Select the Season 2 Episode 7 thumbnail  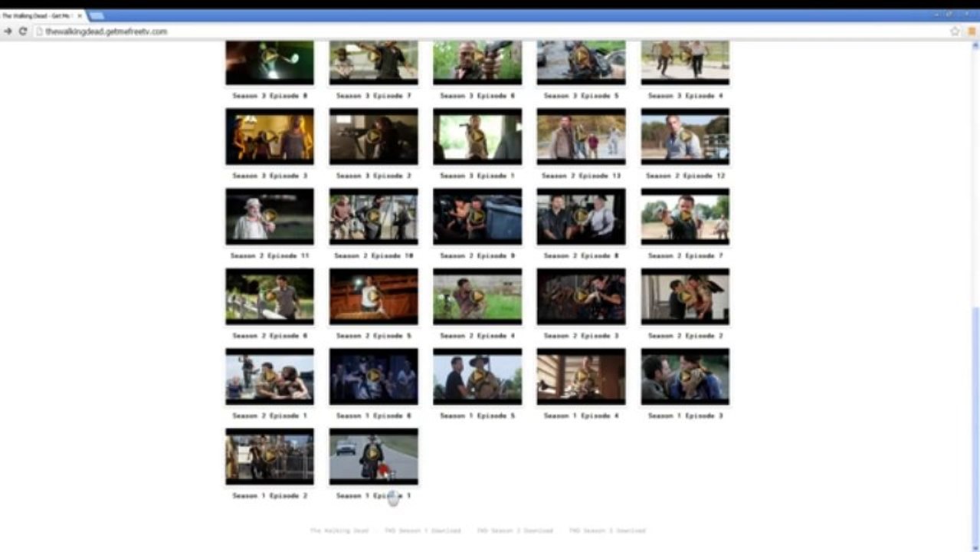click(686, 216)
